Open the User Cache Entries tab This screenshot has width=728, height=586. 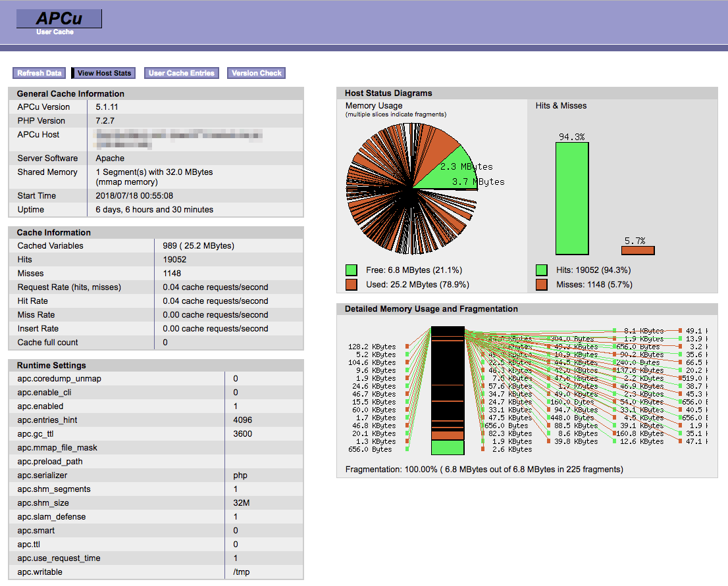coord(182,73)
